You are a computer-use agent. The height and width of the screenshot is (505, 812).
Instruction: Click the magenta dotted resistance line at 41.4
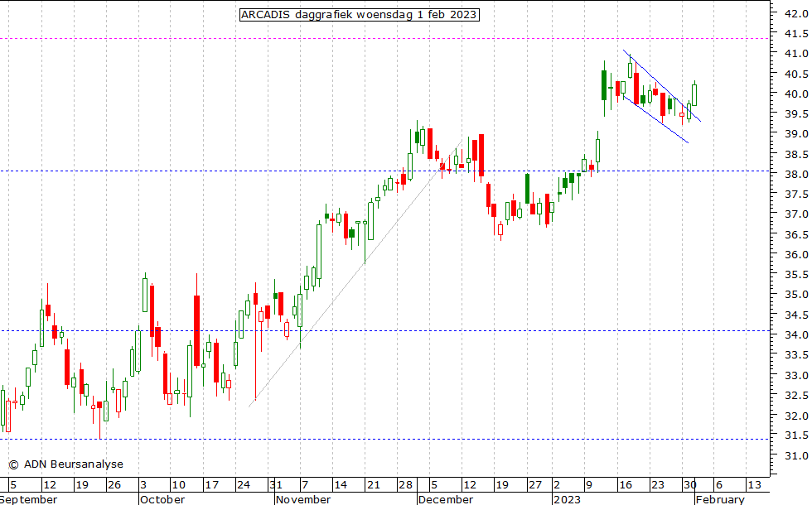click(384, 38)
